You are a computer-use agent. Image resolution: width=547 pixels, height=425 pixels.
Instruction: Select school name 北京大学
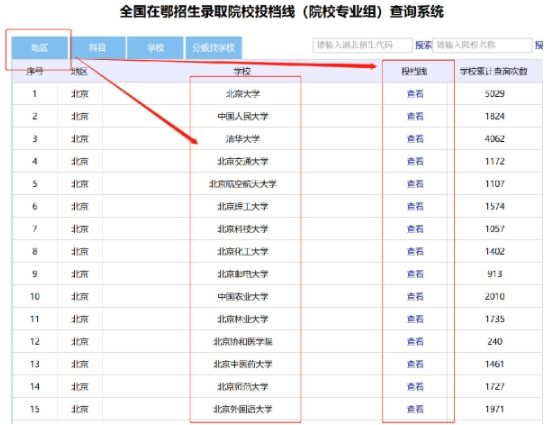243,94
